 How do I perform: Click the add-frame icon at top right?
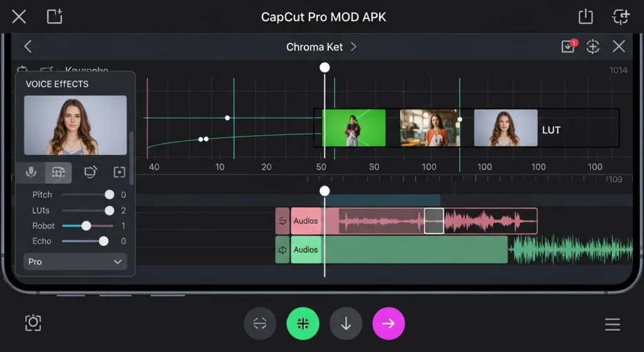click(x=620, y=16)
